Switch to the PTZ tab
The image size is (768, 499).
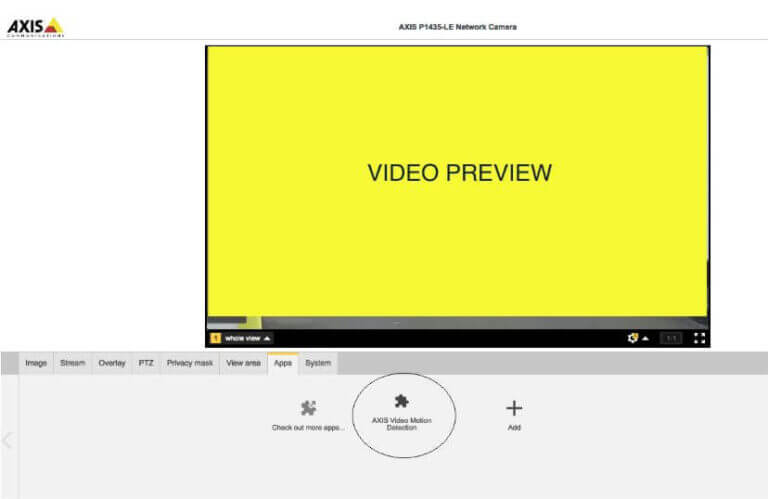[146, 363]
